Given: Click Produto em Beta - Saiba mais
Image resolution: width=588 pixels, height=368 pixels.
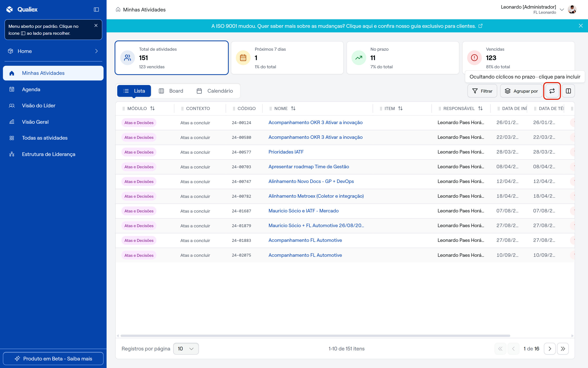Looking at the screenshot, I should 53,359.
